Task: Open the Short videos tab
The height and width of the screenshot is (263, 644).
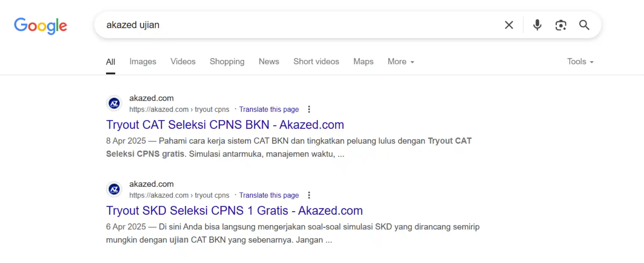Action: pos(316,61)
